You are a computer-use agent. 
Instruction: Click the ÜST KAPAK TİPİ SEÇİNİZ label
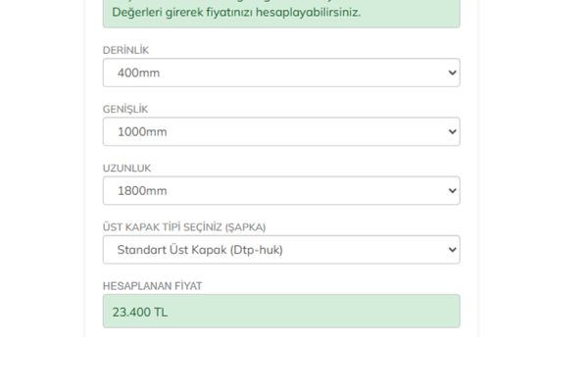pos(184,226)
